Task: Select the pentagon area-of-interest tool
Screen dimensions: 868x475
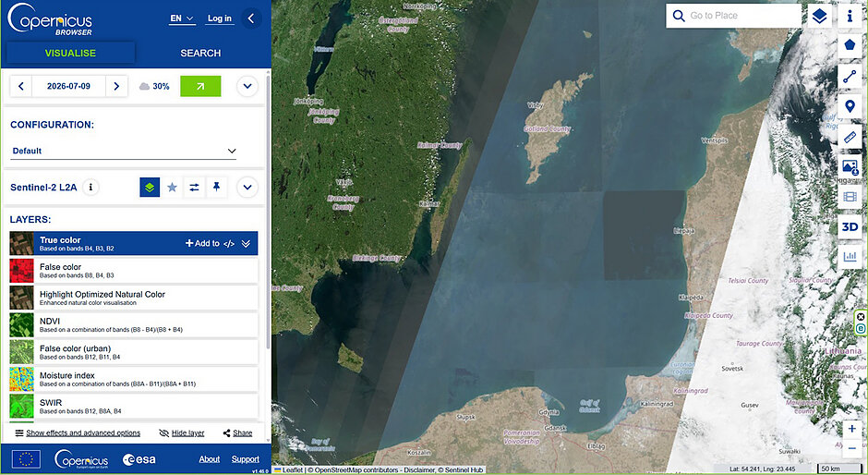Action: pyautogui.click(x=850, y=45)
